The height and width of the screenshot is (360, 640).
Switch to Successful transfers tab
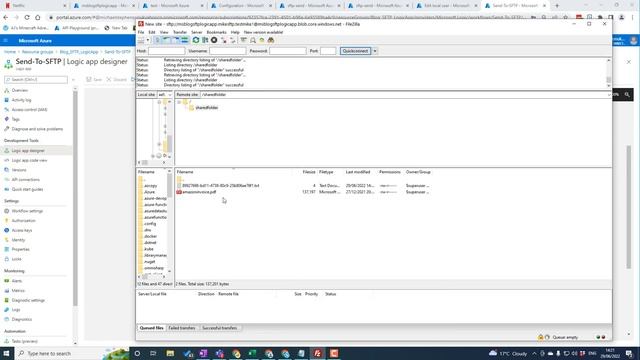point(220,328)
